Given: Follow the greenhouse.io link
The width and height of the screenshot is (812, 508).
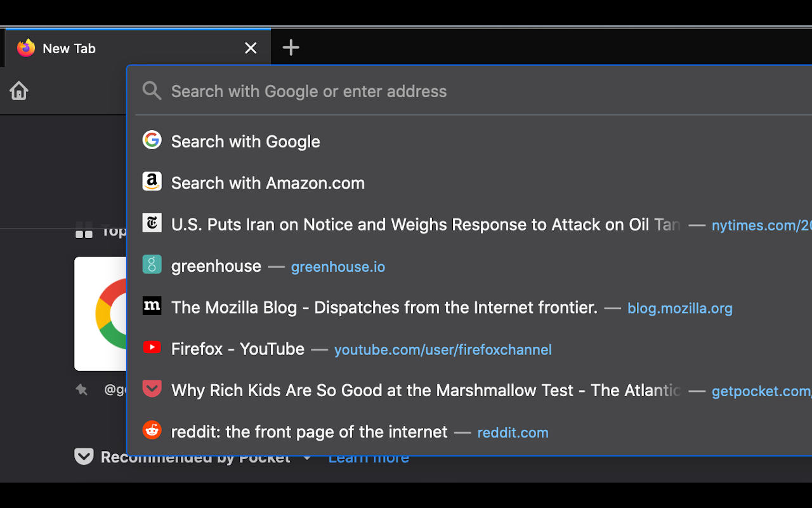Looking at the screenshot, I should [x=337, y=267].
